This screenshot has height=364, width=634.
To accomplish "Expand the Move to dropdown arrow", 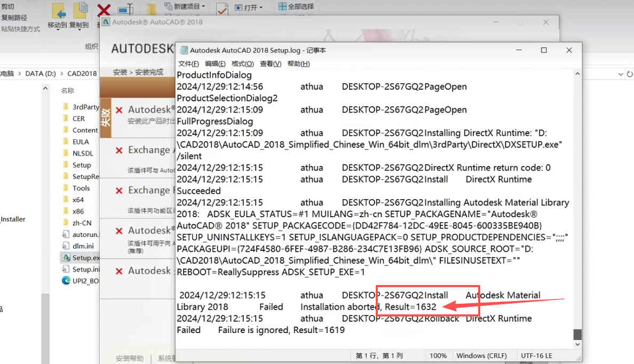I will 58,31.
